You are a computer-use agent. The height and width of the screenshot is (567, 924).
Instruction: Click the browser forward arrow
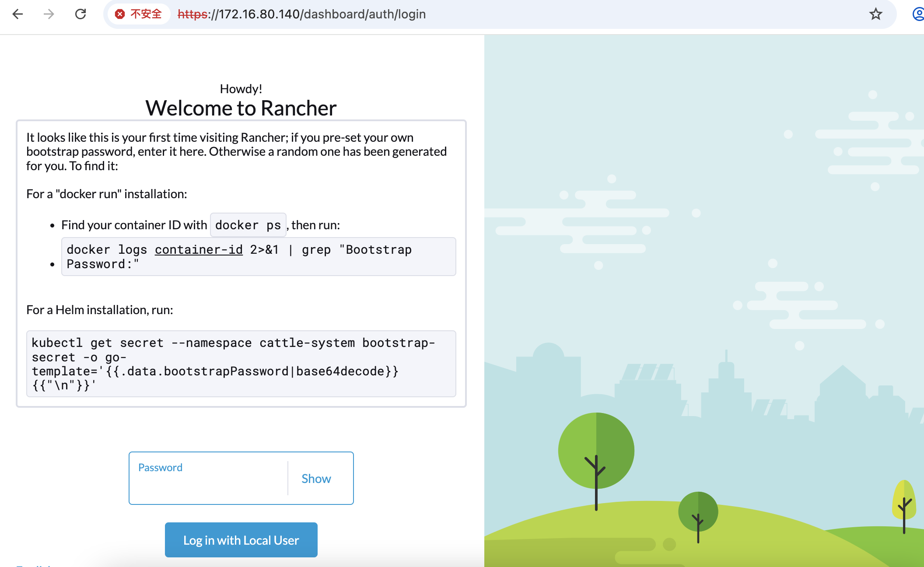click(49, 14)
